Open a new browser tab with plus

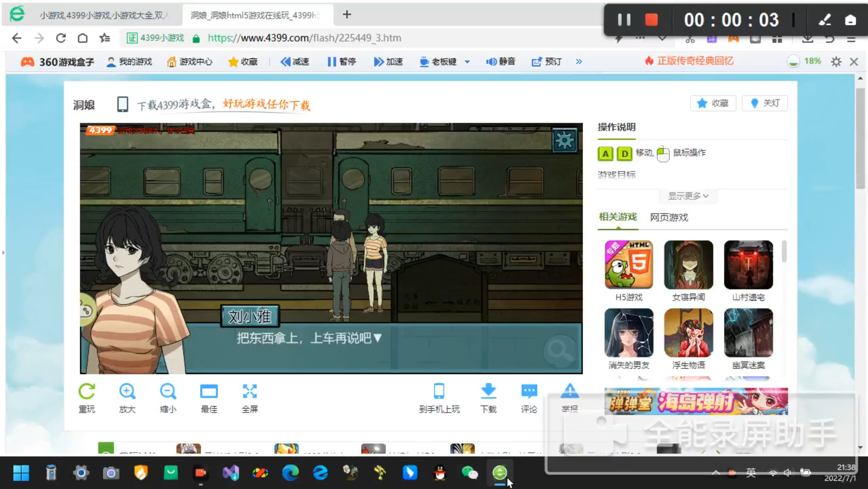(x=347, y=14)
